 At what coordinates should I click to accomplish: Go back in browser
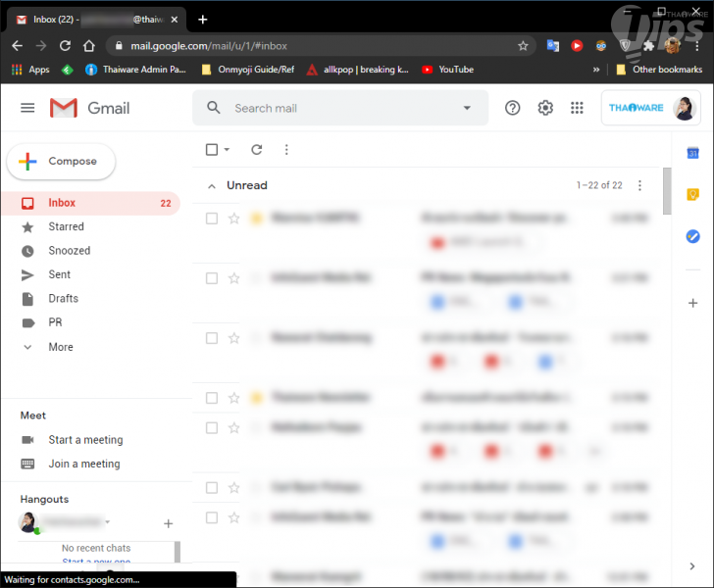point(17,45)
